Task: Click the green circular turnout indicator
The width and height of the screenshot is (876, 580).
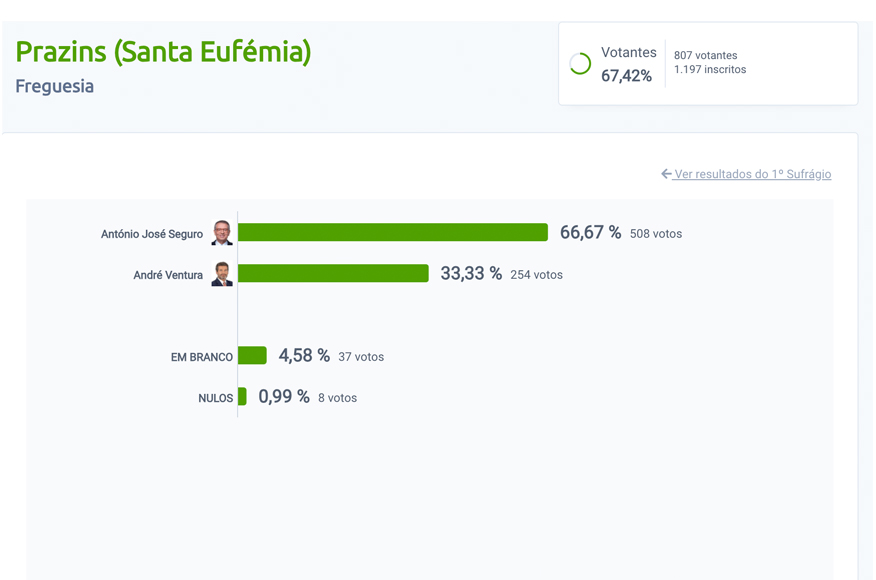Action: click(580, 63)
